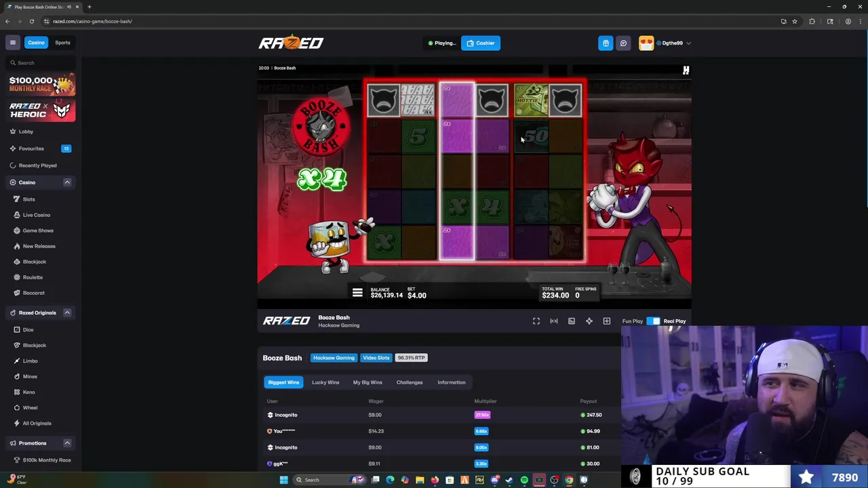
Task: Click the sidebar Search field
Action: point(41,62)
